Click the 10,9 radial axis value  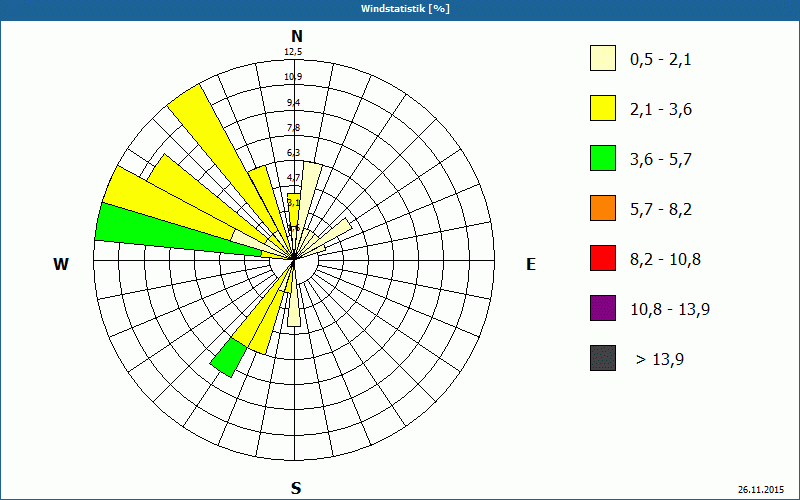pyautogui.click(x=294, y=77)
